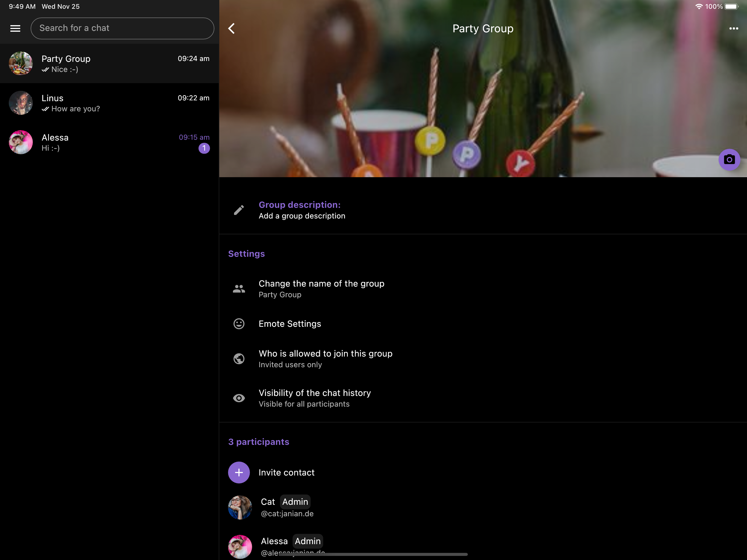Open Alessa chat with unread badge
The width and height of the screenshot is (747, 560).
pyautogui.click(x=109, y=142)
